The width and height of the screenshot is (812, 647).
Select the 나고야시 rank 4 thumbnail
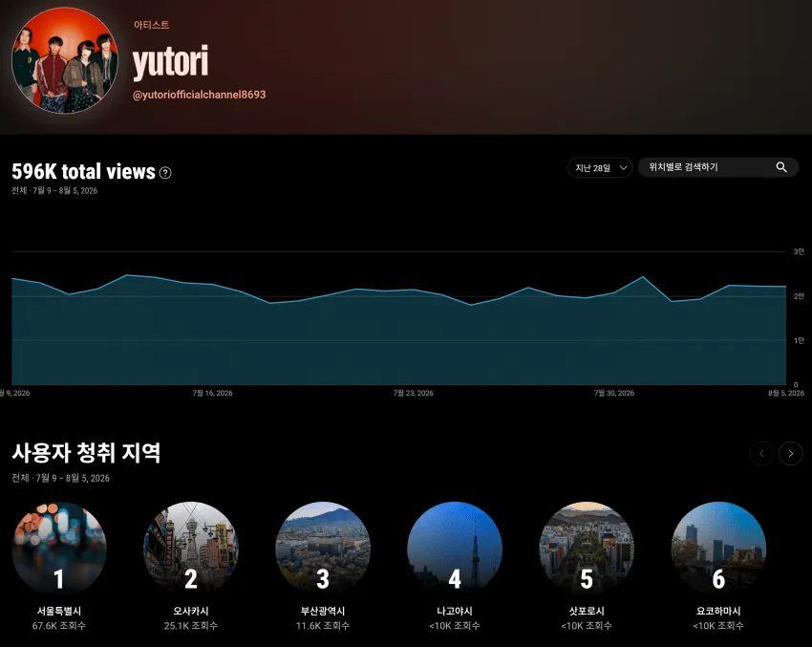[455, 548]
